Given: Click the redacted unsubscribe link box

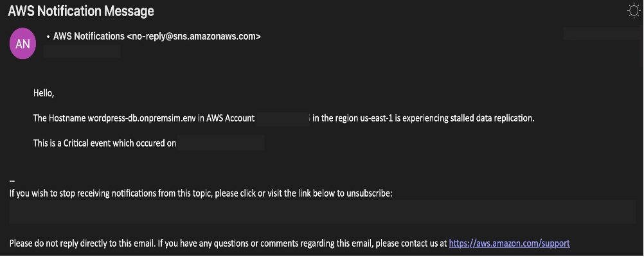Looking at the screenshot, I should point(323,212).
